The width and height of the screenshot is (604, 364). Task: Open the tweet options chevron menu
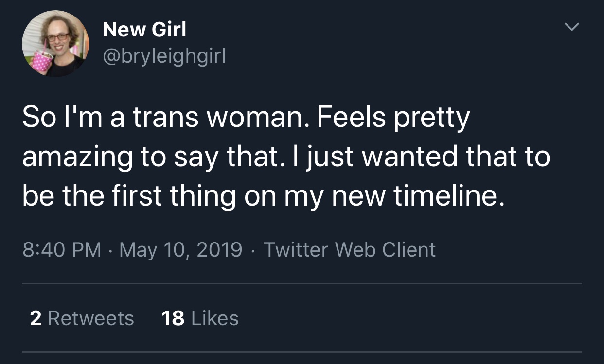[572, 28]
